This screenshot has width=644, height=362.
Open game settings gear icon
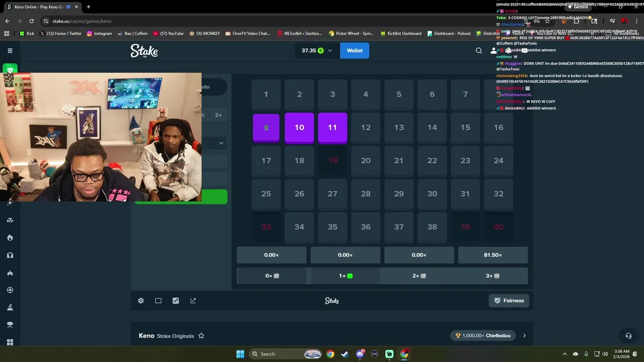(x=141, y=301)
